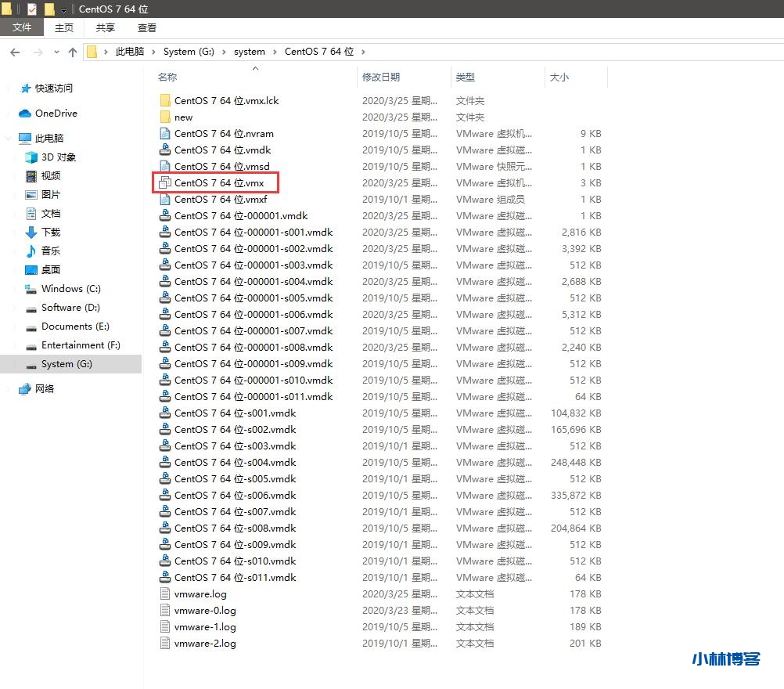Click the 3D 对象 icon in sidebar
The image size is (784, 689).
[x=31, y=157]
